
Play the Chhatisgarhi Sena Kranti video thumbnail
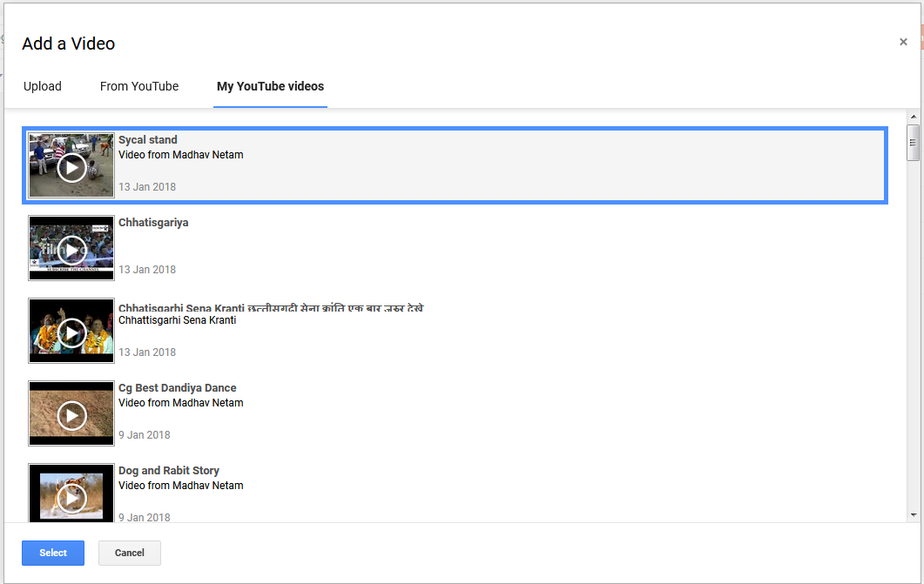tap(71, 332)
